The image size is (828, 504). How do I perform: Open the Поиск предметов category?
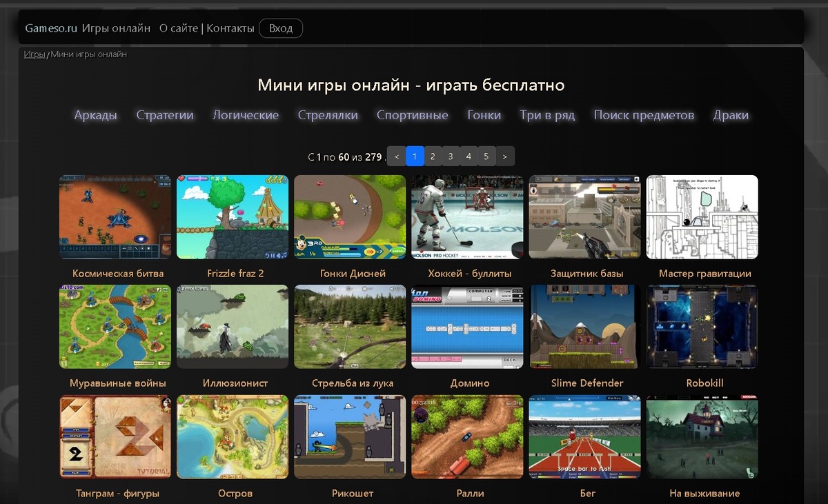click(x=644, y=115)
